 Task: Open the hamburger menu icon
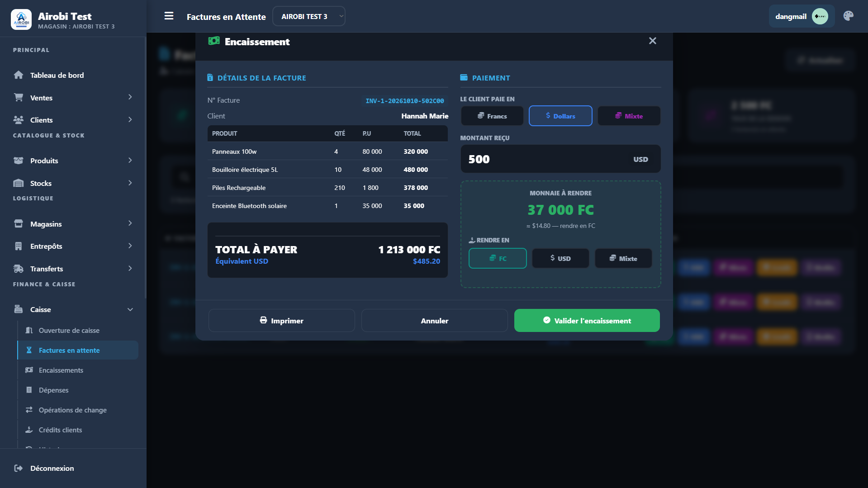point(169,16)
